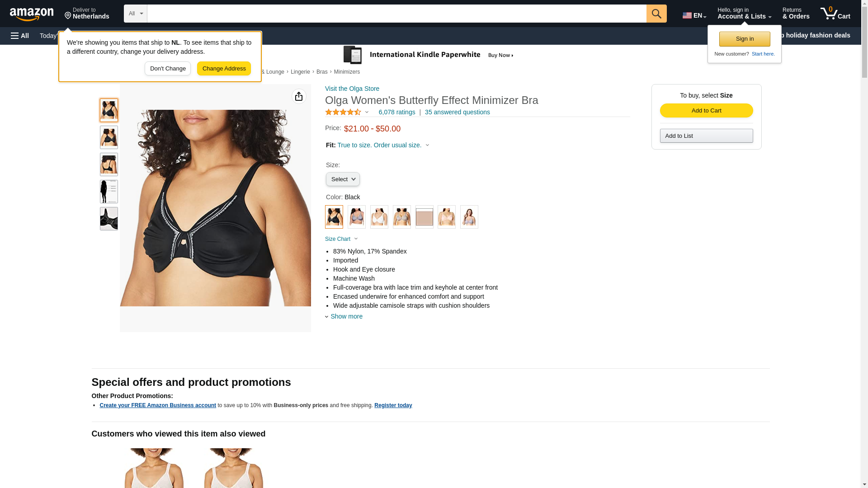Open the All departments search dropdown

[x=136, y=14]
